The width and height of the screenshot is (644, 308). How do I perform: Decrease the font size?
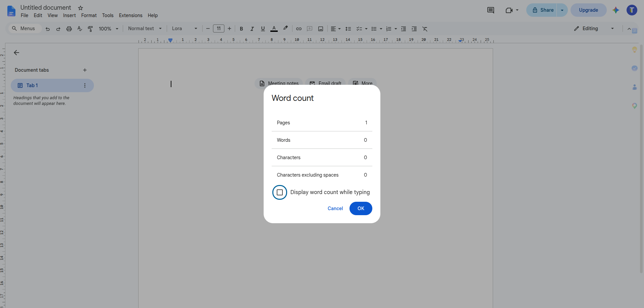point(208,29)
